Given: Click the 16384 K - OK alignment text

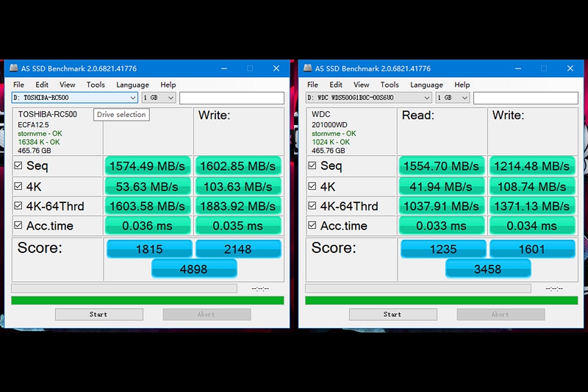Looking at the screenshot, I should pos(39,142).
